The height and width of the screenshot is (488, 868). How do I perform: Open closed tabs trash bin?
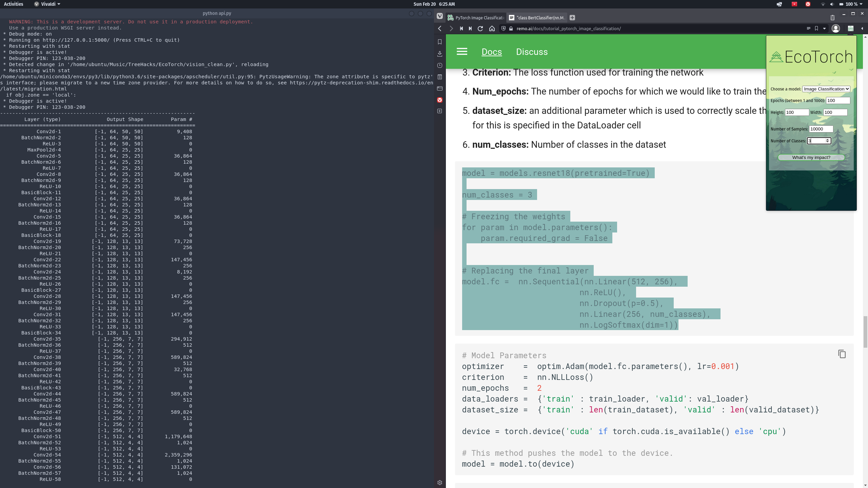(832, 18)
